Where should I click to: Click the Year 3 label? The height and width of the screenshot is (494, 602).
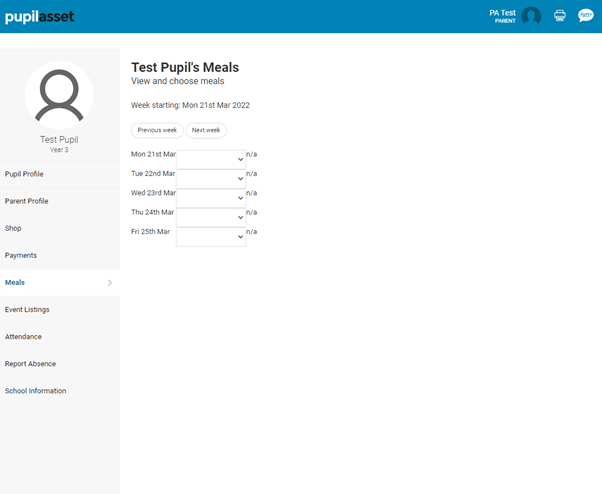[59, 150]
